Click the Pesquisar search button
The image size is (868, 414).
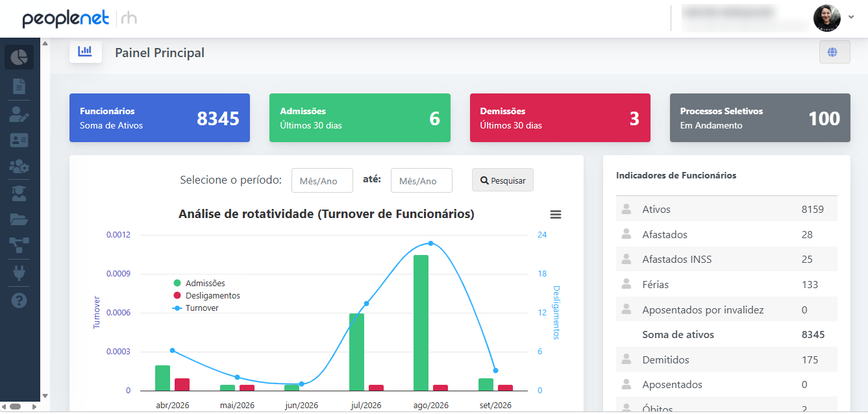click(502, 180)
